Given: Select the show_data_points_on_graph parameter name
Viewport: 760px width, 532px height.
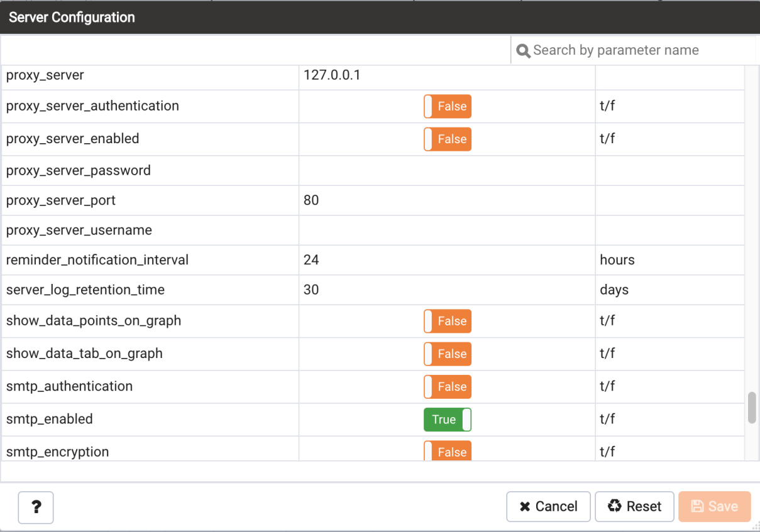Looking at the screenshot, I should coord(94,321).
